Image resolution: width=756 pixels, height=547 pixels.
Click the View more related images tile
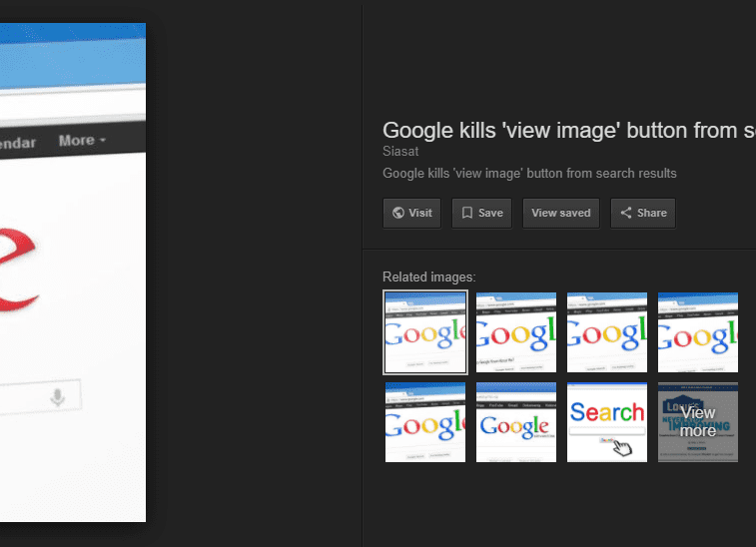point(698,422)
